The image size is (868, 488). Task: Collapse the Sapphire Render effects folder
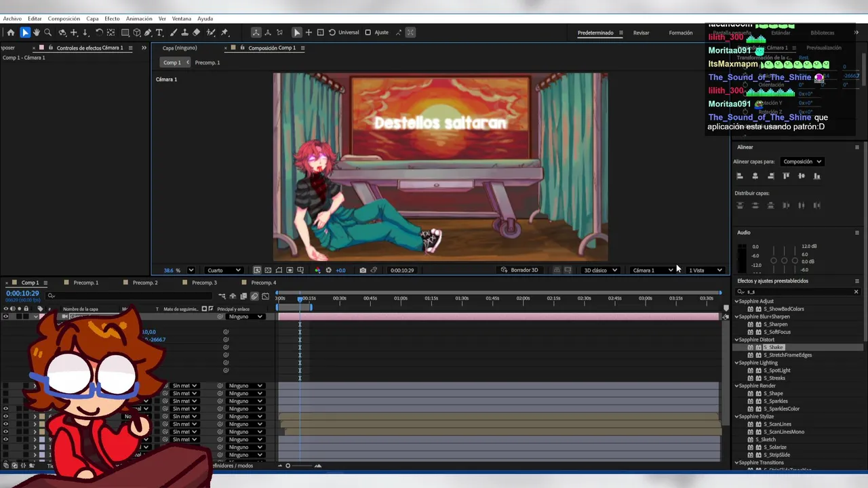[x=736, y=386]
